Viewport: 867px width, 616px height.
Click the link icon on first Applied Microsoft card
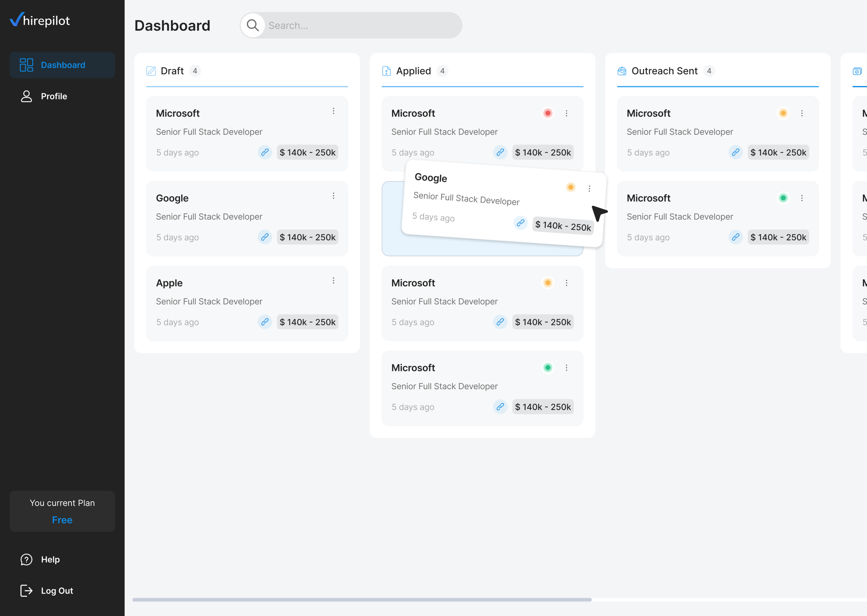500,152
